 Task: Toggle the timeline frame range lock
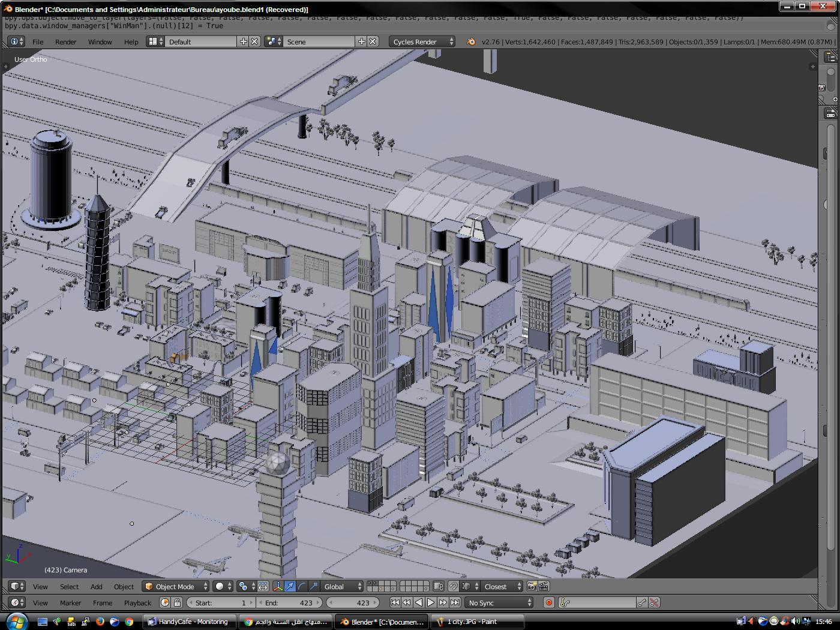click(x=177, y=602)
